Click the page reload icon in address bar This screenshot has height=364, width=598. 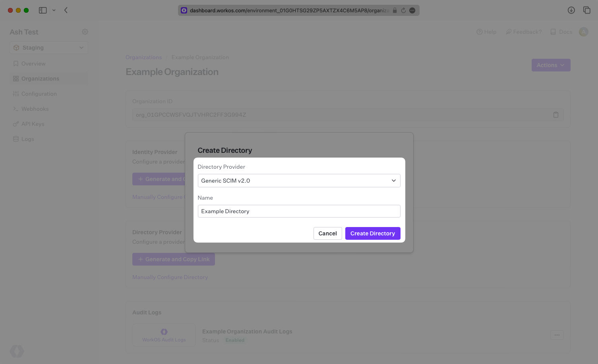403,10
